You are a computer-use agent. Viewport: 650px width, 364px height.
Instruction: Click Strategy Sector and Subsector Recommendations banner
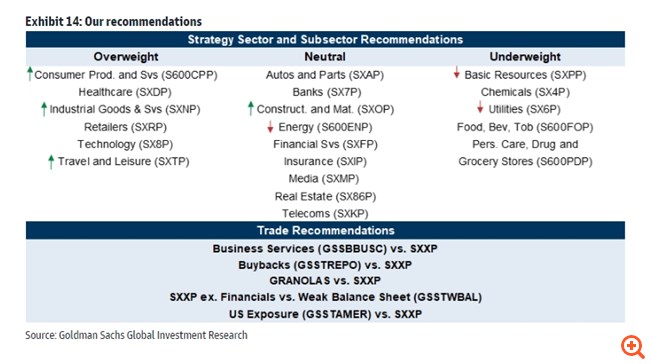click(325, 39)
